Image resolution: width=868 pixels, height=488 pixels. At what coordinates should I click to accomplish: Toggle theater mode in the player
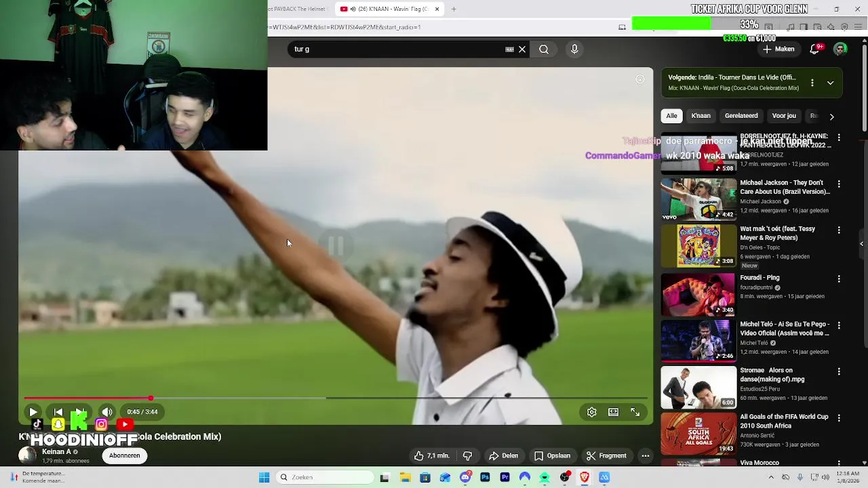point(613,412)
